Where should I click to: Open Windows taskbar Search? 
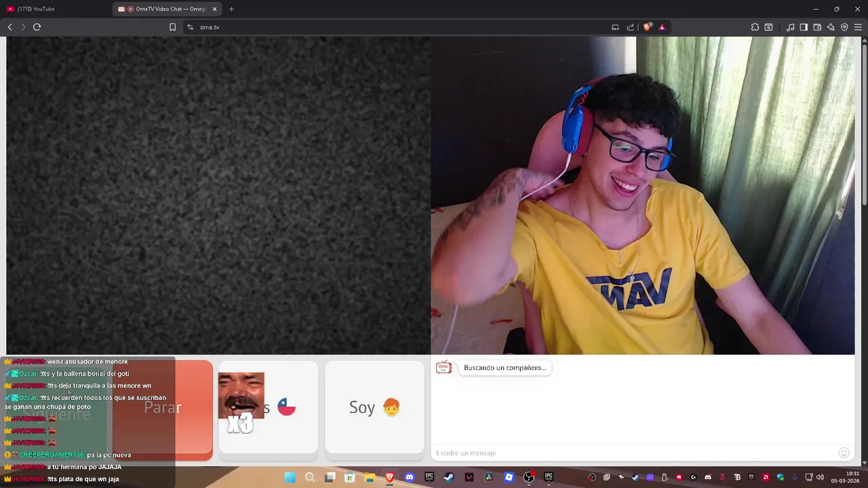pos(310,477)
